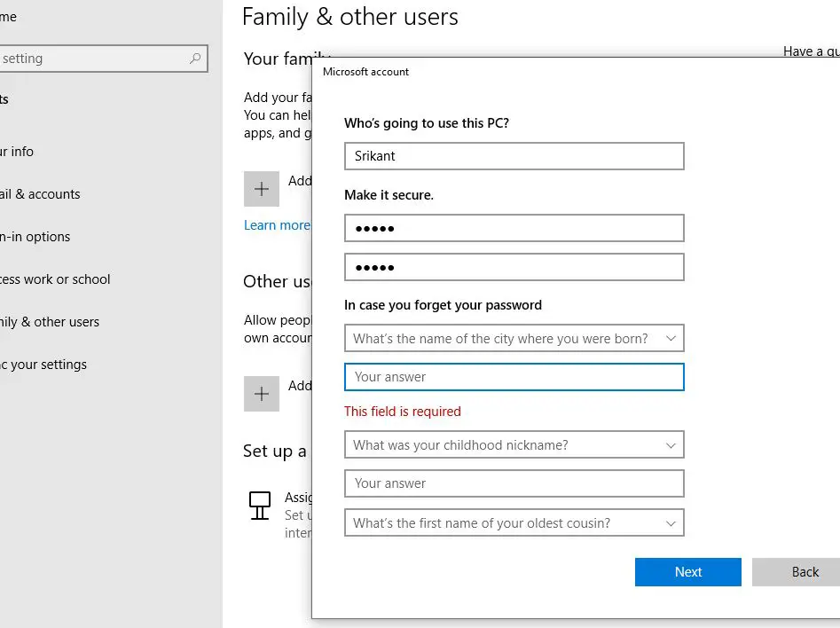Click the Next button
Image resolution: width=840 pixels, height=628 pixels.
point(687,572)
